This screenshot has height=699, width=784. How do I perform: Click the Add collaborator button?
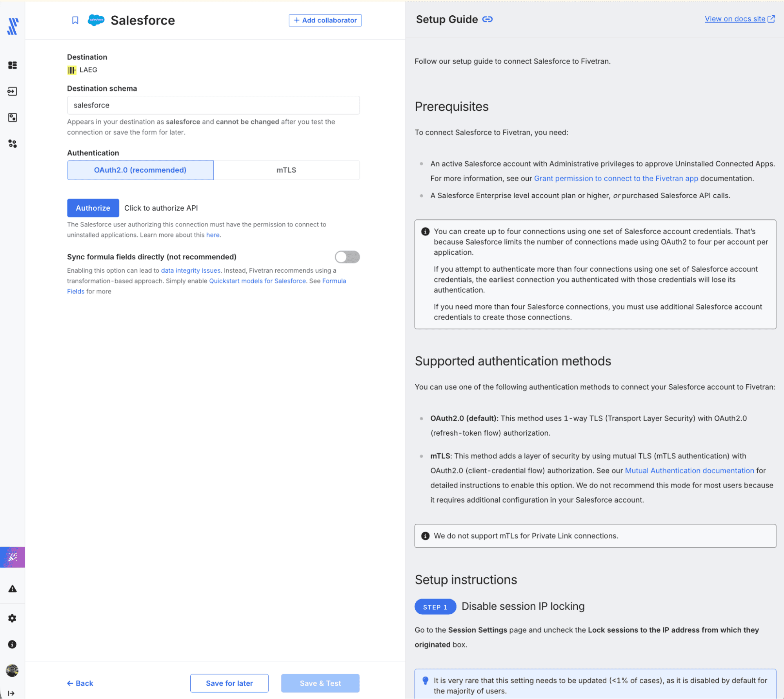coord(325,20)
